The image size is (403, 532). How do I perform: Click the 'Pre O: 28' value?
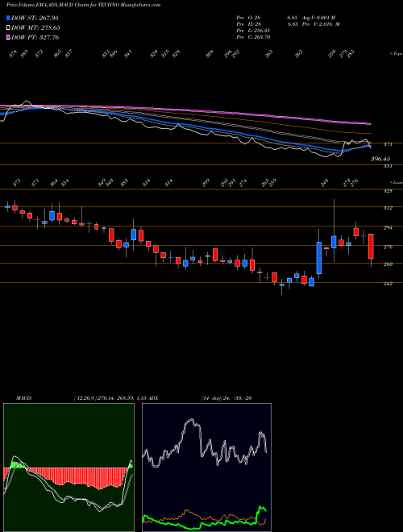click(249, 18)
